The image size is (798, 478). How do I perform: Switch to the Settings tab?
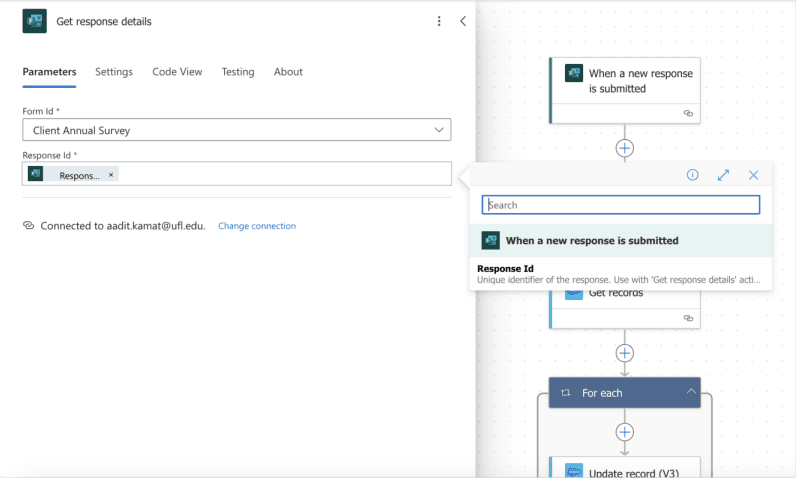click(x=114, y=72)
